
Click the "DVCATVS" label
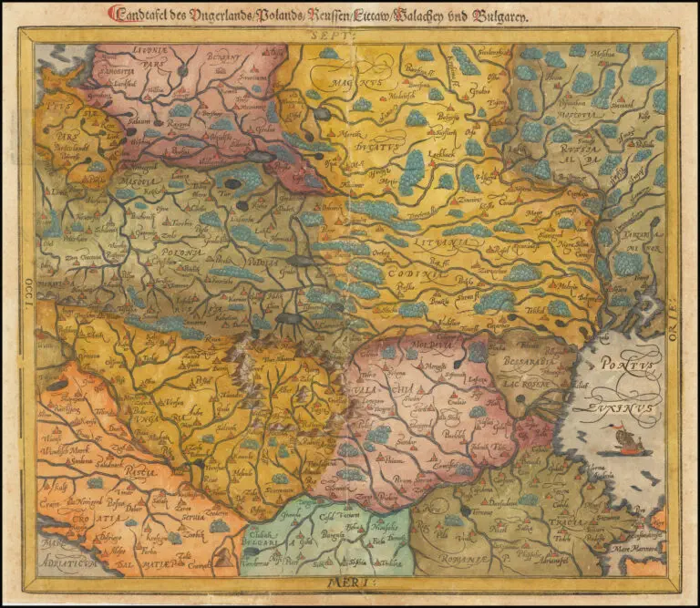[377, 147]
